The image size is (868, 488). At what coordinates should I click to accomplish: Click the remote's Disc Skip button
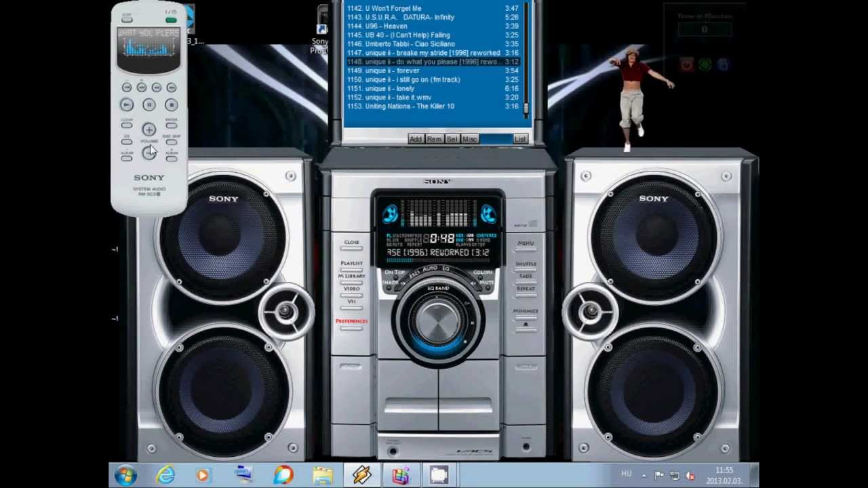click(x=171, y=142)
